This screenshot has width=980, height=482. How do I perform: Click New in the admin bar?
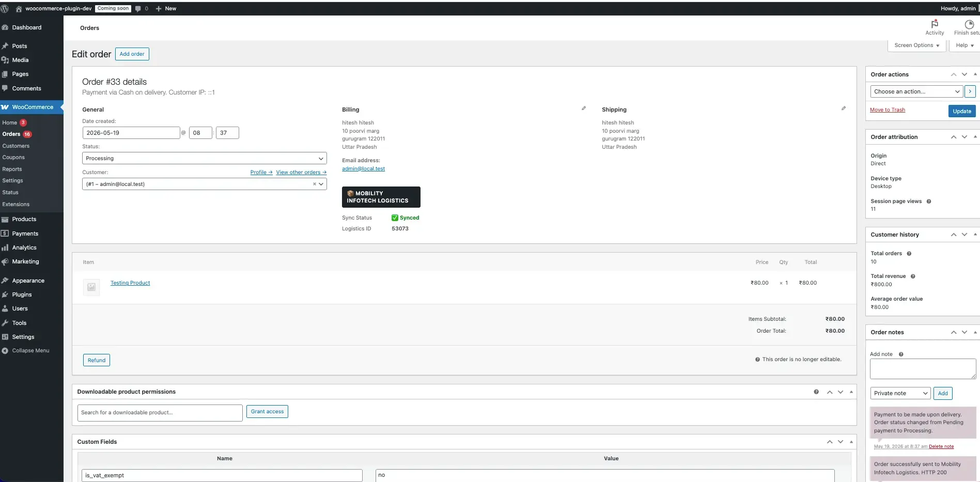pos(166,8)
